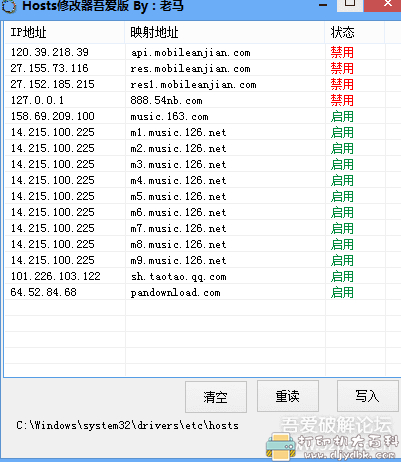401x462 pixels.
Task: Click 禁用 status of res.mobileanjian.com
Action: 342,68
